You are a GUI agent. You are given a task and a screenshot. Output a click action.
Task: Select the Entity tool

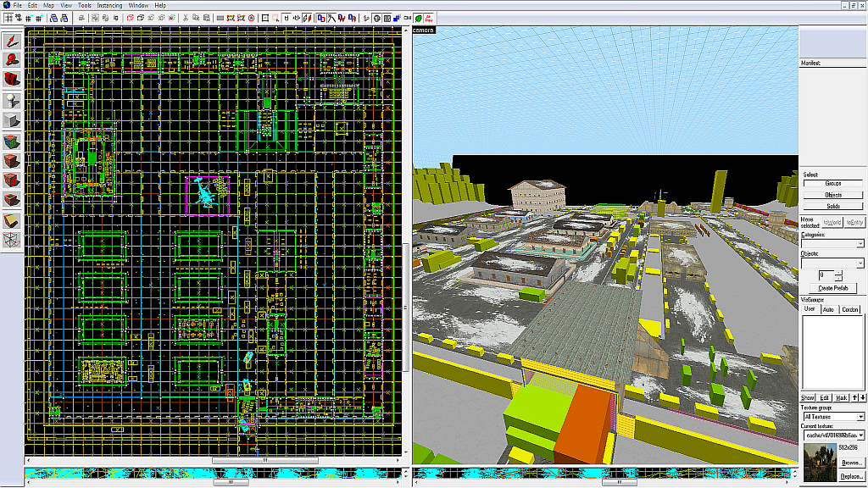pos(12,100)
